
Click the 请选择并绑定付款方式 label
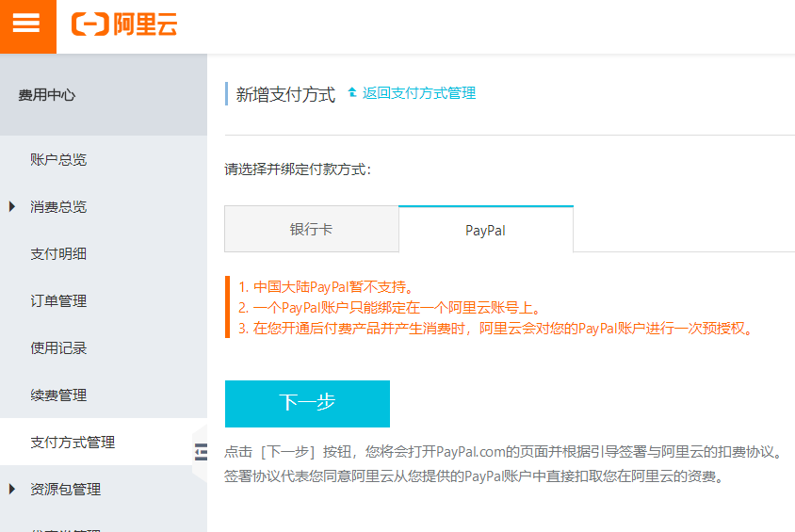(x=298, y=169)
